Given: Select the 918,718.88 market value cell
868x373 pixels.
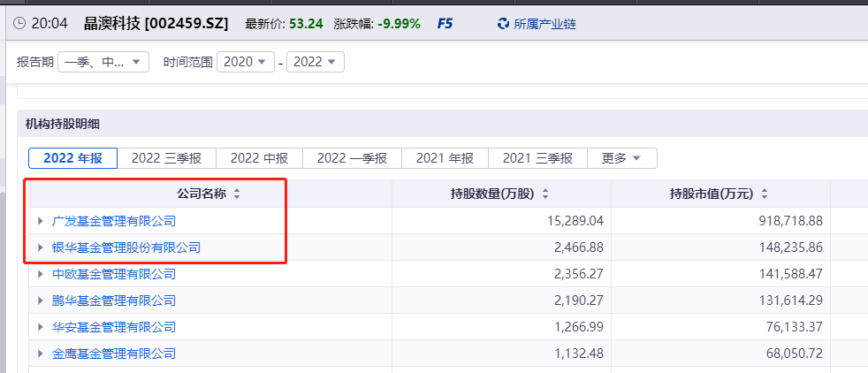Looking at the screenshot, I should pyautogui.click(x=720, y=221).
